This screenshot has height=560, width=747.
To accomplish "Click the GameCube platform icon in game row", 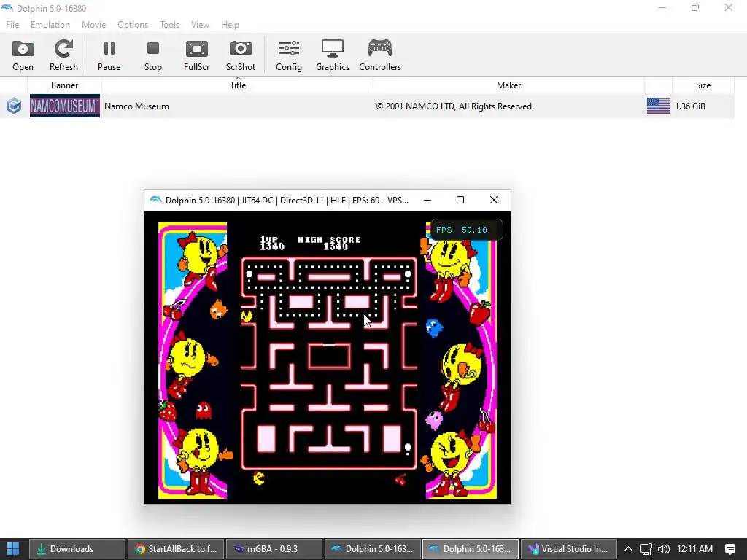I will 14,106.
